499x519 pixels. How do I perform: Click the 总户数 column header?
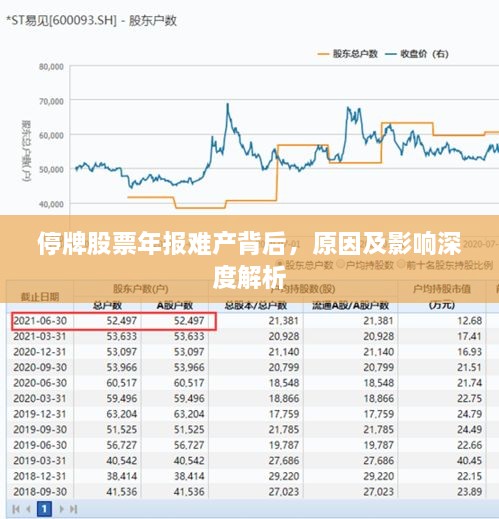[107, 305]
